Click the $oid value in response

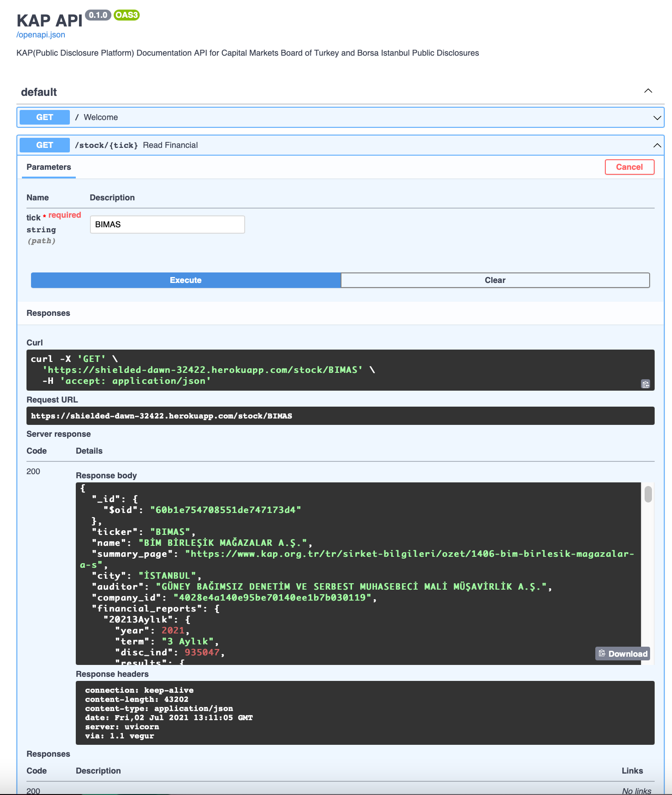[x=226, y=510]
